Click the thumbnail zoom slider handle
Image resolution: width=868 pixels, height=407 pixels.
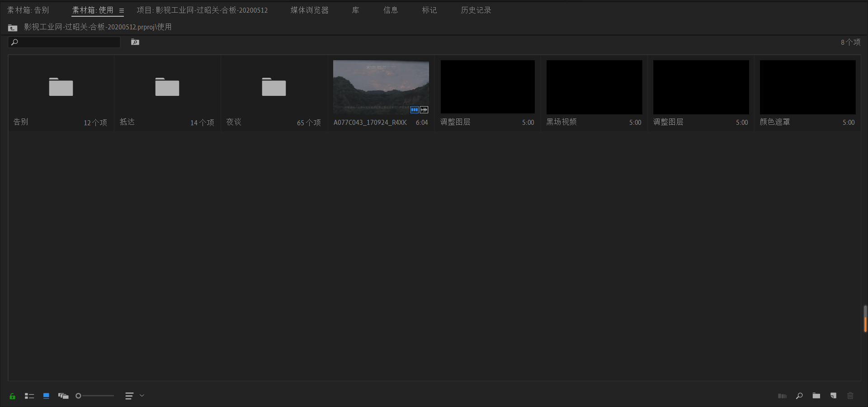(78, 396)
